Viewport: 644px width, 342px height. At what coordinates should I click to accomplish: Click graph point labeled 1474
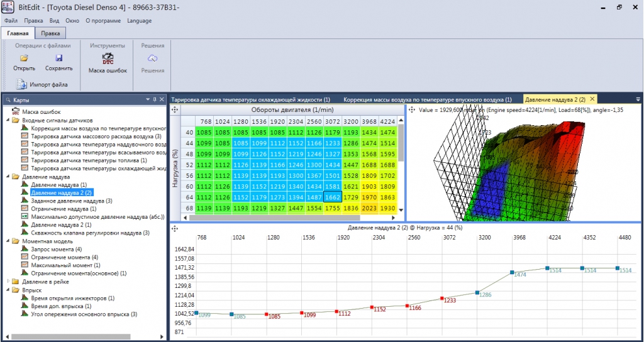pyautogui.click(x=512, y=272)
